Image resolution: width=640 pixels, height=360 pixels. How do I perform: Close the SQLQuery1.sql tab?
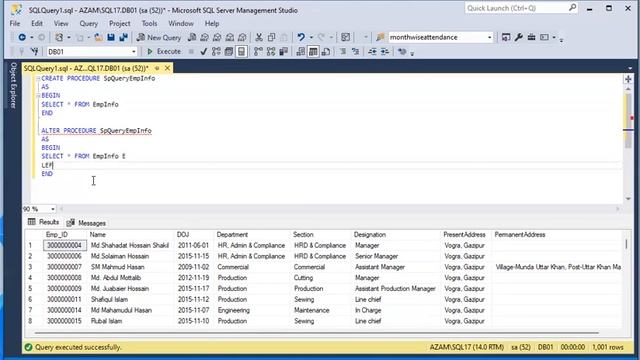point(167,68)
